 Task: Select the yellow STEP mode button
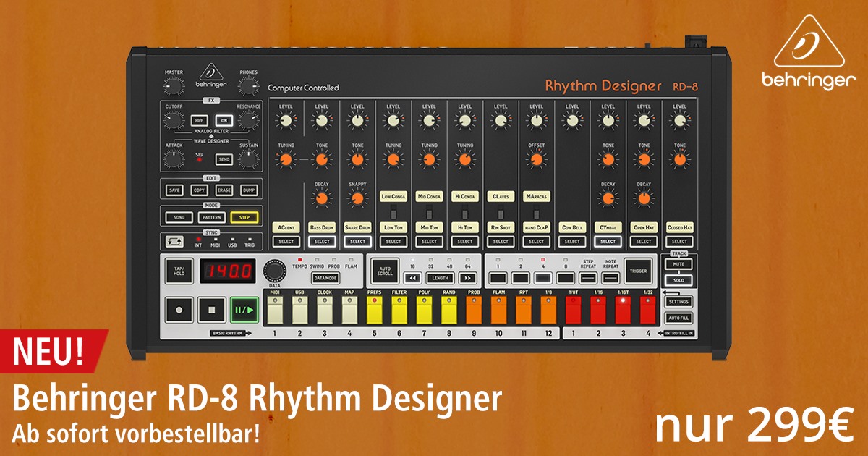pyautogui.click(x=244, y=217)
